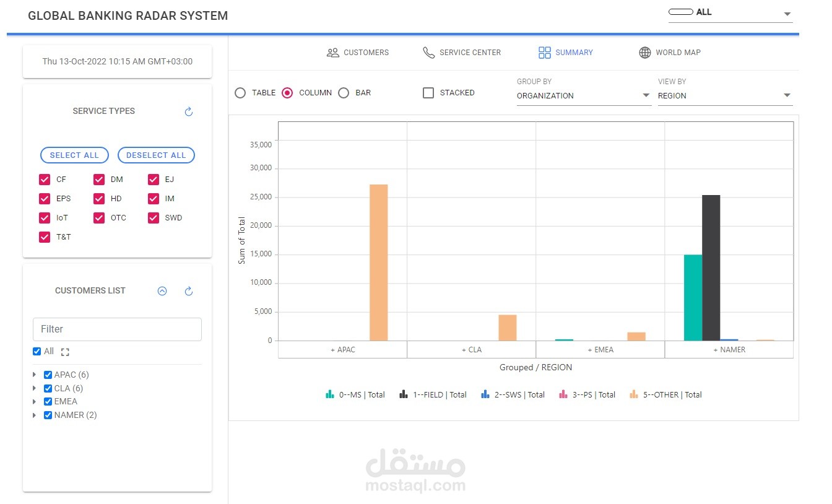This screenshot has height=504, width=832.
Task: Select the Bar chart radio button
Action: [344, 92]
